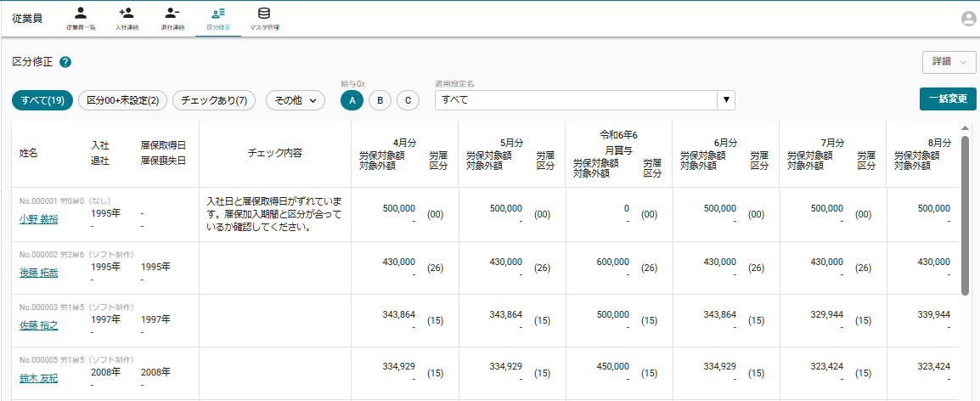Filter by 区分00+未設定(2) tab

pyautogui.click(x=123, y=100)
